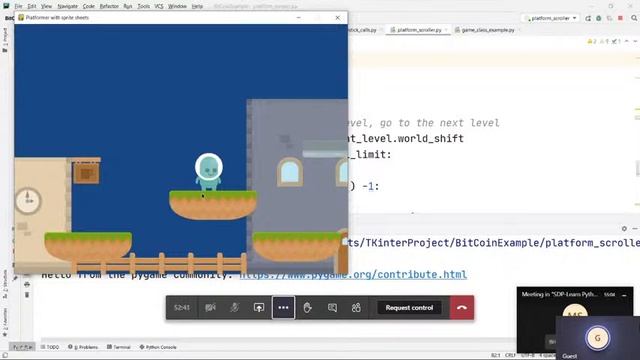Open the Window menu
This screenshot has height=360, width=640.
click(x=177, y=6)
